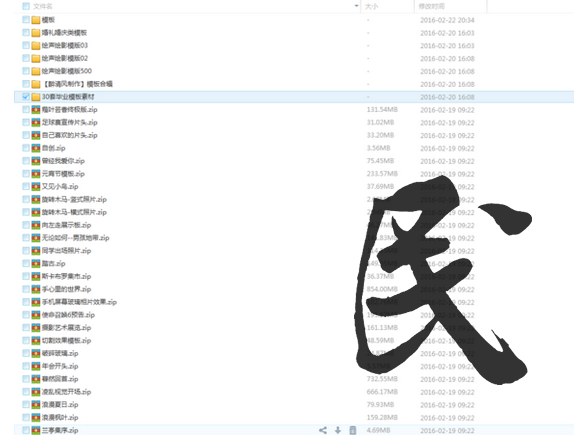Open the 30套毕业模板素材 folder name
Image resolution: width=582 pixels, height=435 pixels.
[x=68, y=97]
